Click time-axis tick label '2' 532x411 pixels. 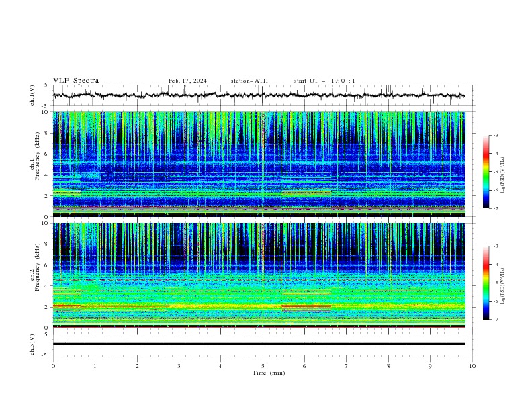(x=137, y=366)
